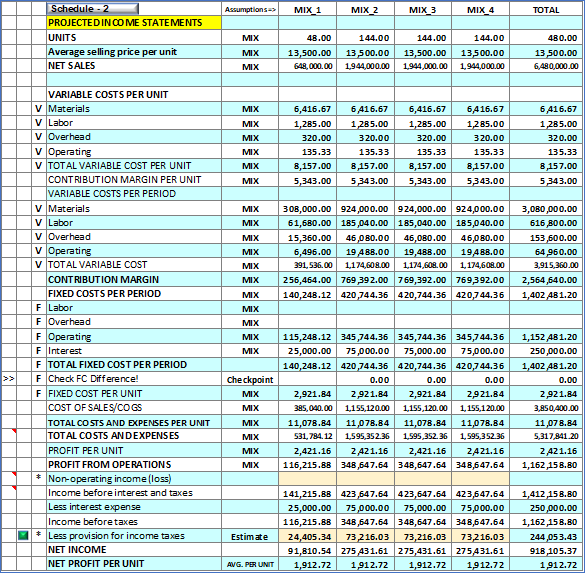Click the Checkpoint cell
This screenshot has width=585, height=573.
(250, 380)
